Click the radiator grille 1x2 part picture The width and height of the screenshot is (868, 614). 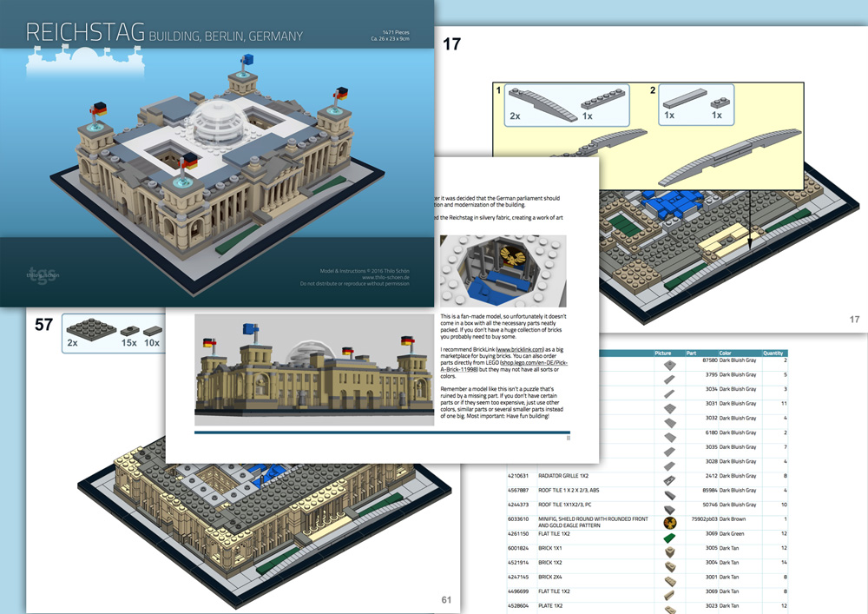pos(670,480)
